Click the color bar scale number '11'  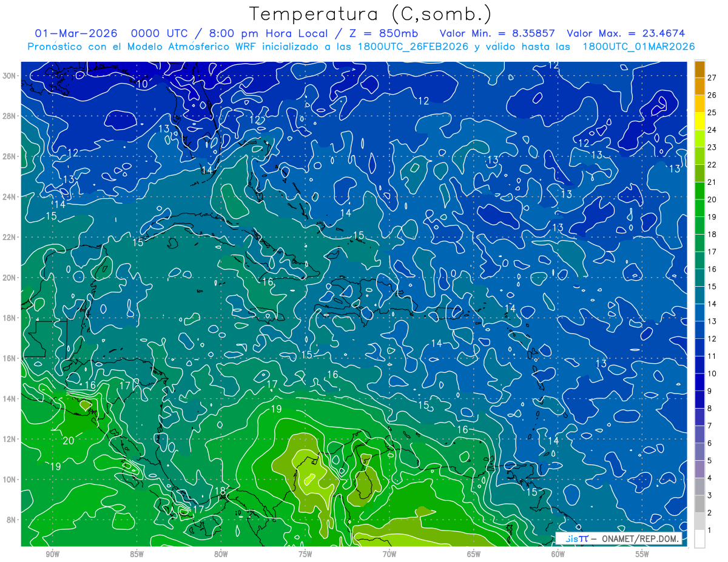pyautogui.click(x=712, y=356)
